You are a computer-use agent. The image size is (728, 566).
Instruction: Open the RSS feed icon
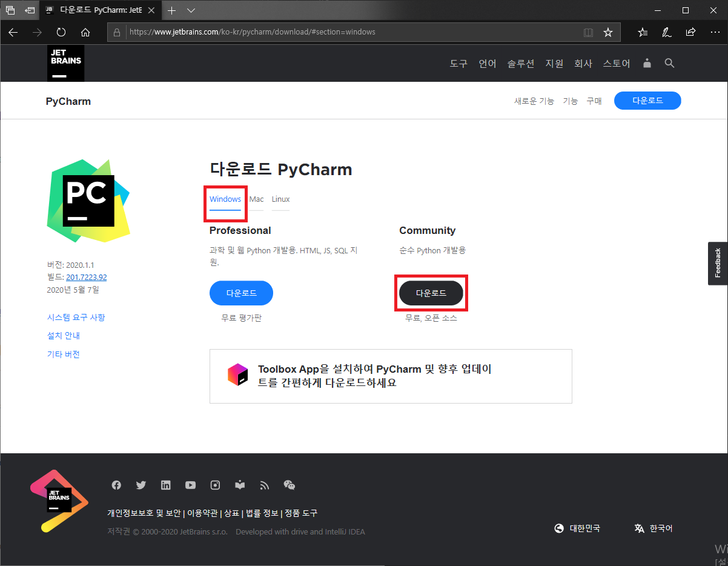click(264, 485)
